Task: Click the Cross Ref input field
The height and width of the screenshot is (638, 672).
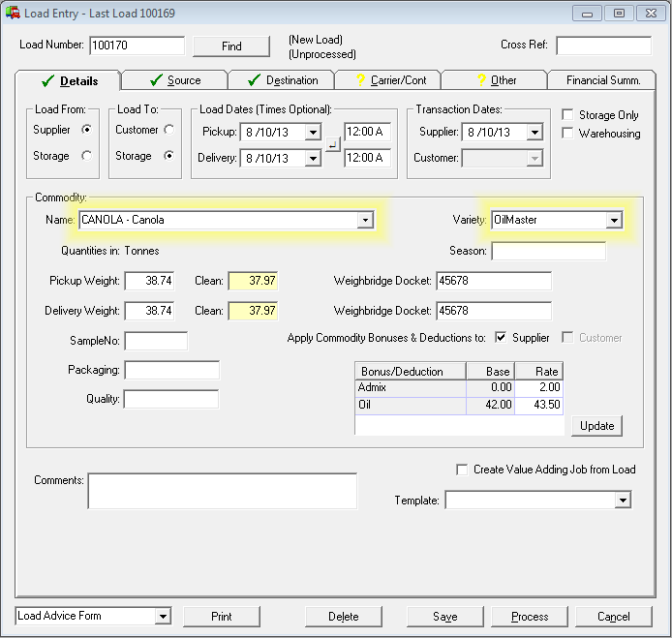Action: coord(603,46)
